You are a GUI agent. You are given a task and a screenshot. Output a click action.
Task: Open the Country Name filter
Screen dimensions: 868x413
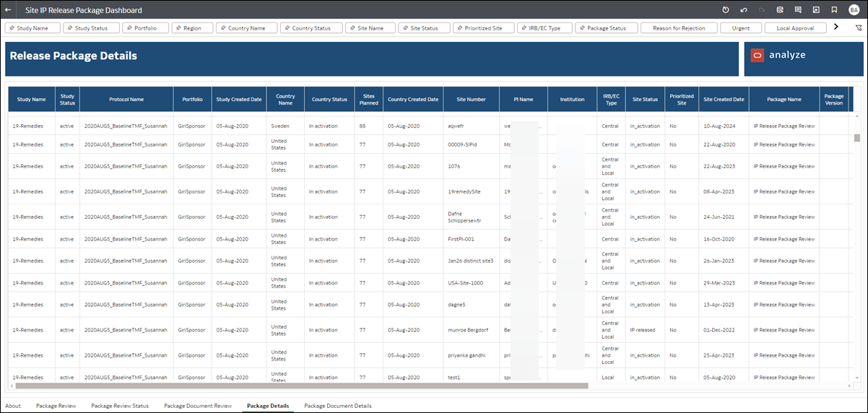click(246, 28)
